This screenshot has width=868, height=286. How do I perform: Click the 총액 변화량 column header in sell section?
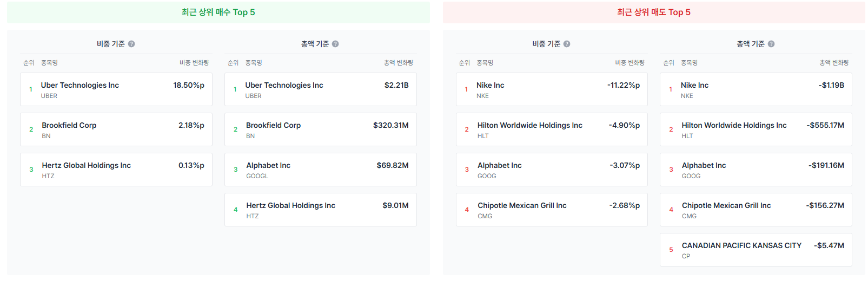click(x=834, y=63)
